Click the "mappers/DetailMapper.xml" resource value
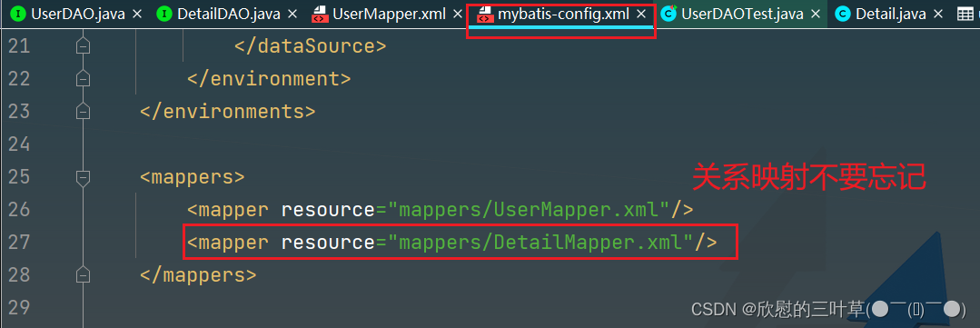Image resolution: width=980 pixels, height=328 pixels. 541,242
